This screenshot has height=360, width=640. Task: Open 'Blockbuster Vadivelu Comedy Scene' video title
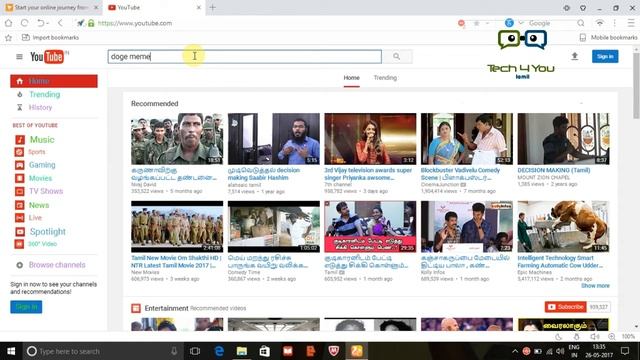pos(460,174)
